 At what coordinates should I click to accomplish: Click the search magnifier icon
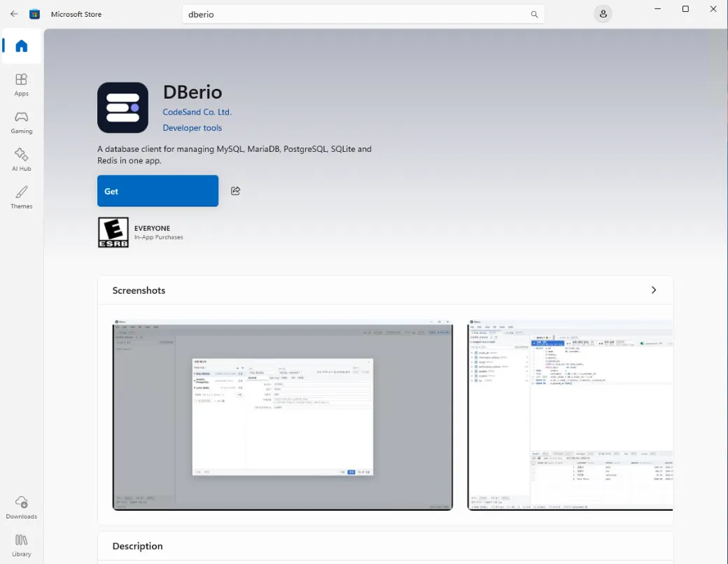pos(534,15)
